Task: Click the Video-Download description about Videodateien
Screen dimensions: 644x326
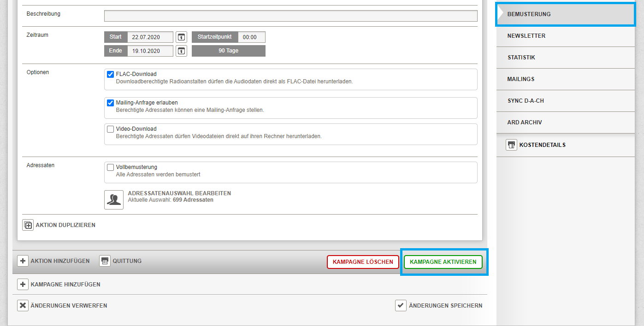Action: click(219, 137)
